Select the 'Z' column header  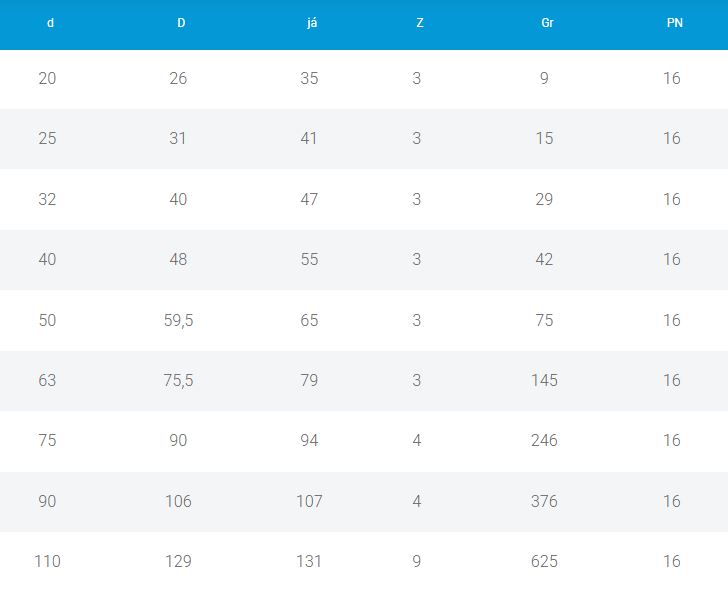pos(420,23)
